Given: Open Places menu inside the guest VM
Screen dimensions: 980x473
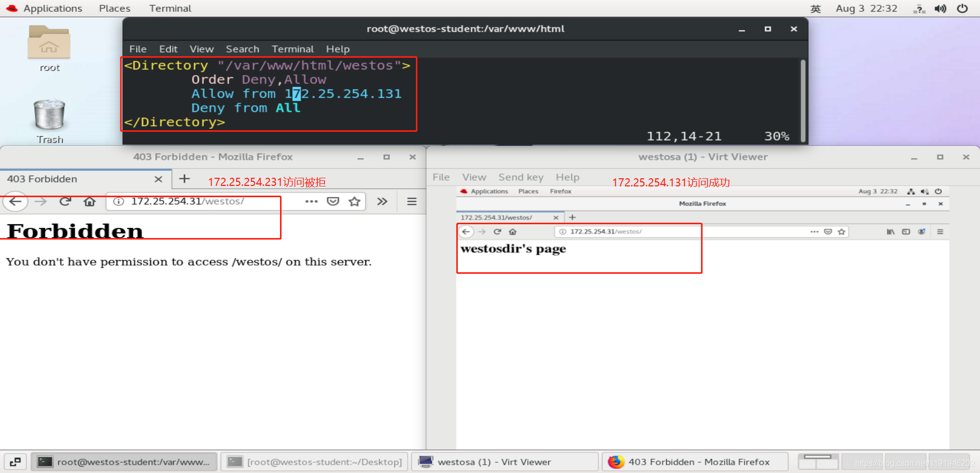Looking at the screenshot, I should (x=528, y=192).
